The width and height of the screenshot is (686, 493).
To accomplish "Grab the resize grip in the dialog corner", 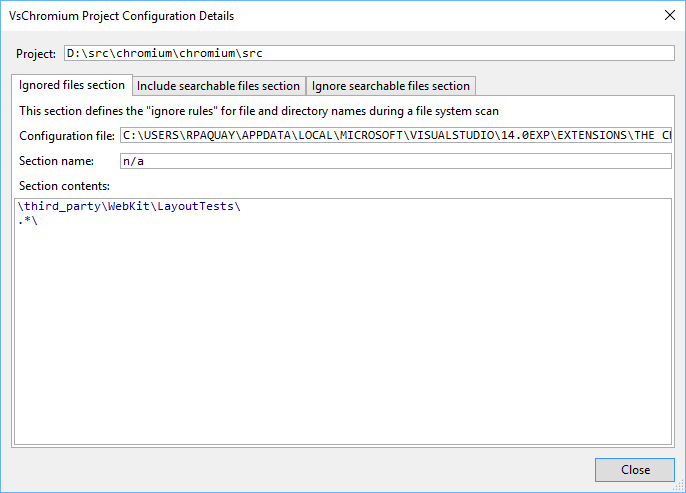I will [x=679, y=486].
